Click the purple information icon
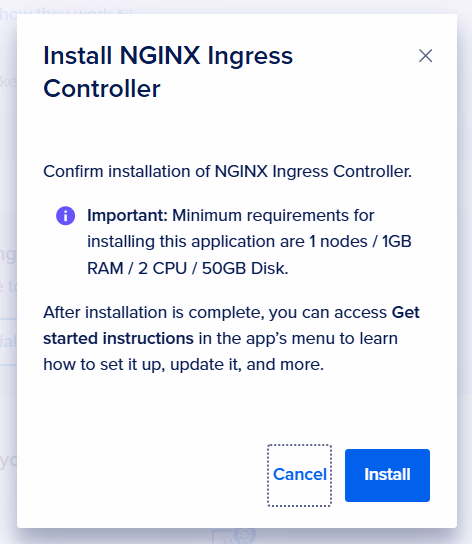Image resolution: width=472 pixels, height=544 pixels. pos(66,216)
